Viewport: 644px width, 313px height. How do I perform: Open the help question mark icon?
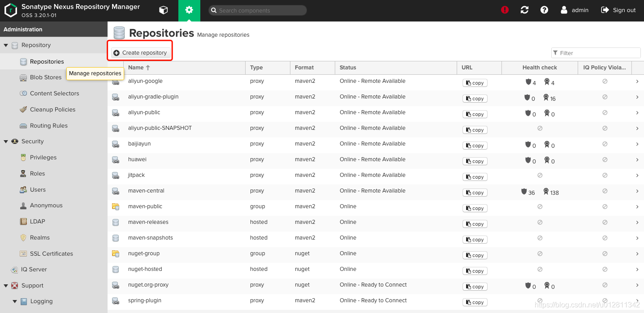click(x=545, y=10)
